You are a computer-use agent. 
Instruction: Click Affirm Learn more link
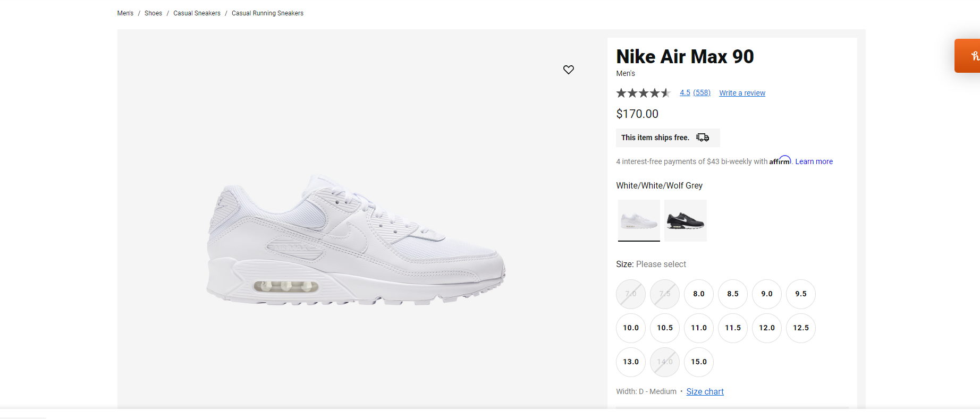[x=814, y=161]
